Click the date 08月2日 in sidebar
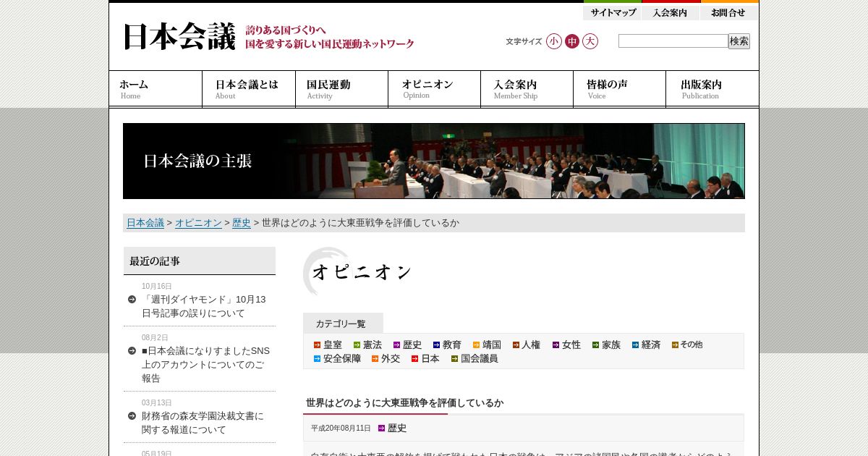868x456 pixels. tap(155, 338)
